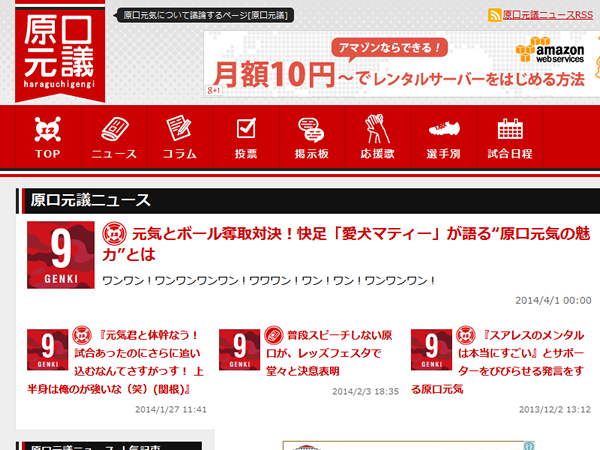Select the 選手別 soccer cleat icon
Viewport: 600px width, 450px height.
443,130
